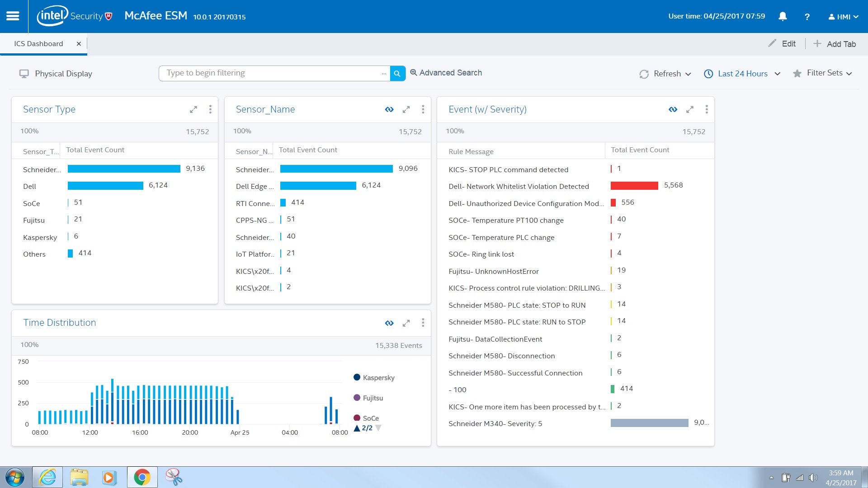Click the Edit dashboard button
Viewport: 868px width, 488px height.
(x=782, y=44)
